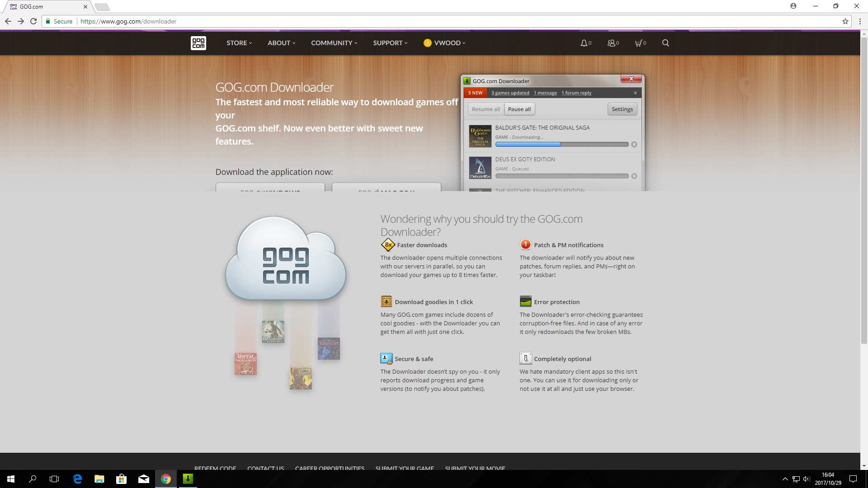Start the Deus Ex GOTY queued download
Image resolution: width=868 pixels, height=488 pixels.
[634, 176]
